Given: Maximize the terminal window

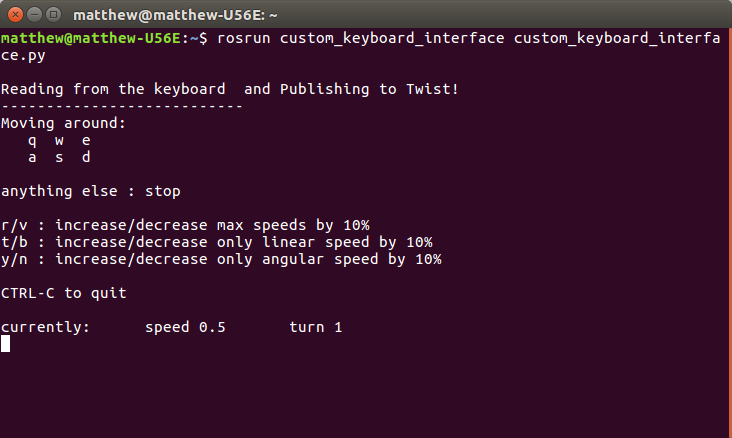Looking at the screenshot, I should click(x=54, y=15).
